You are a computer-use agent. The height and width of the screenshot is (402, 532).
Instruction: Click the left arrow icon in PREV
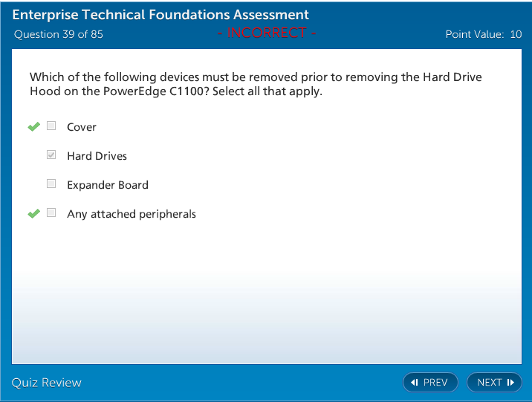[415, 383]
